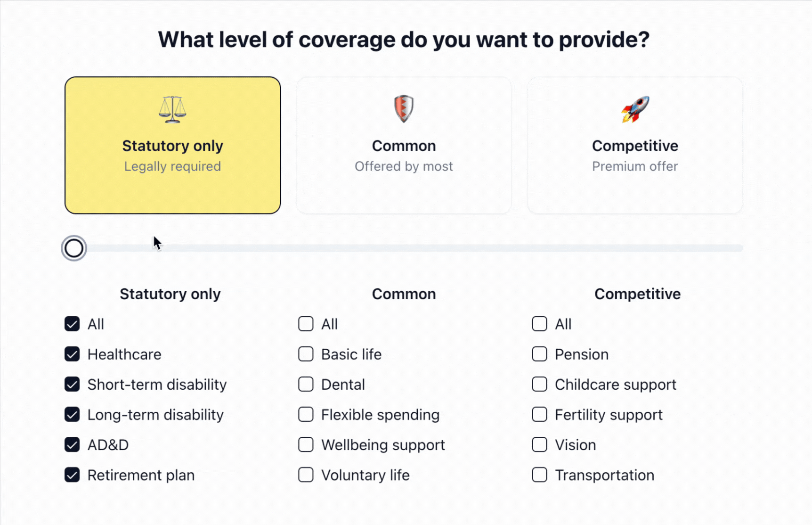Enable the Wellbeing support checkbox
812x525 pixels.
(306, 445)
